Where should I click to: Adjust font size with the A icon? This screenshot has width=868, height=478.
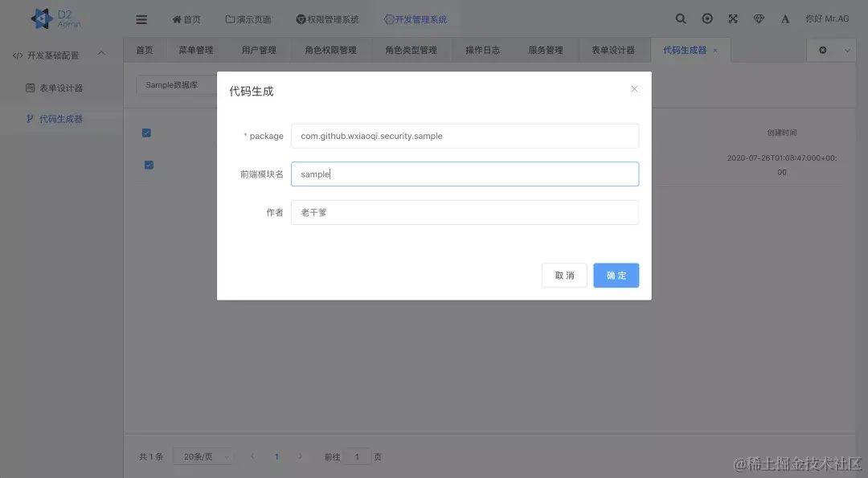pyautogui.click(x=785, y=18)
